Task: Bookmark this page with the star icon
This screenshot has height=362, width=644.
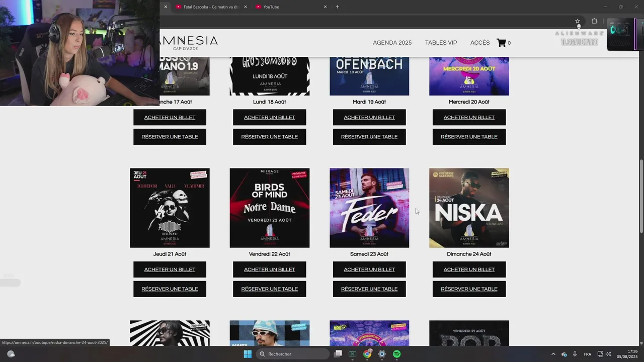Action: tap(578, 21)
